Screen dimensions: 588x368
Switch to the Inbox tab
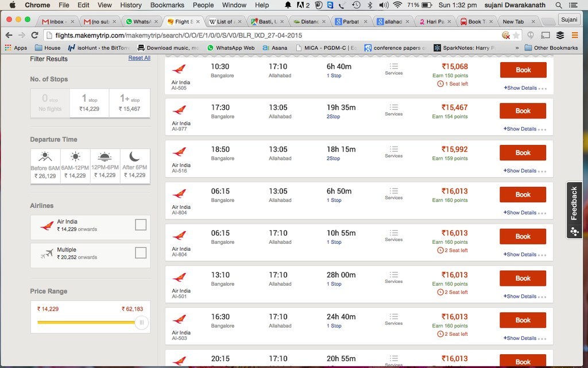coord(58,21)
